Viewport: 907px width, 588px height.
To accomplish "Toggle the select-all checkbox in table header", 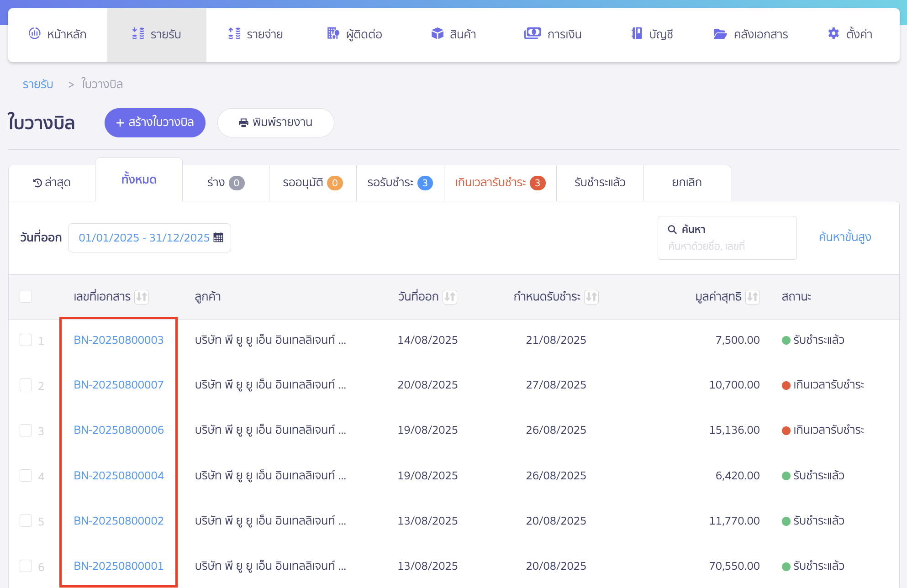I will tap(26, 296).
